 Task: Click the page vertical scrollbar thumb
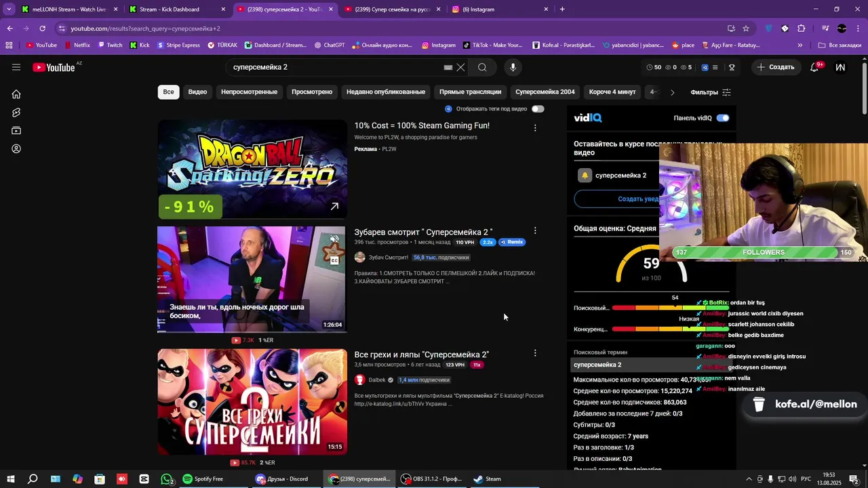[864, 87]
